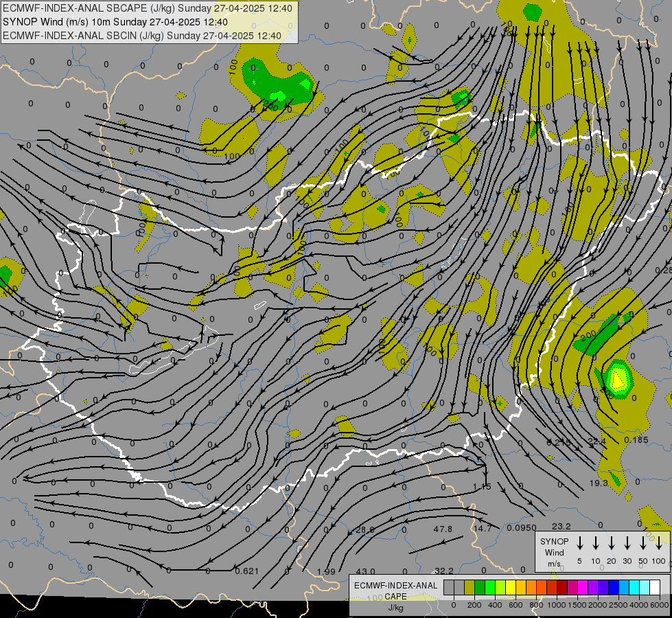Pick the cyan CAPE legend swatch
The width and height of the screenshot is (672, 618).
click(x=635, y=587)
